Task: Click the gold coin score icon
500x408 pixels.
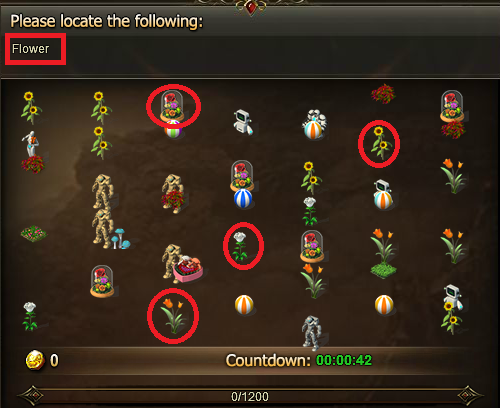Action: point(35,360)
